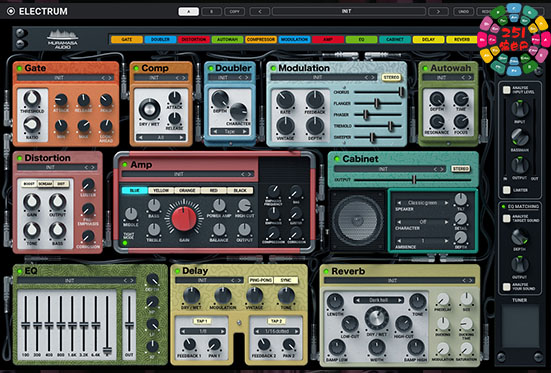Click the Cabinet speaker cone graphic
The height and width of the screenshot is (373, 551).
point(357,220)
